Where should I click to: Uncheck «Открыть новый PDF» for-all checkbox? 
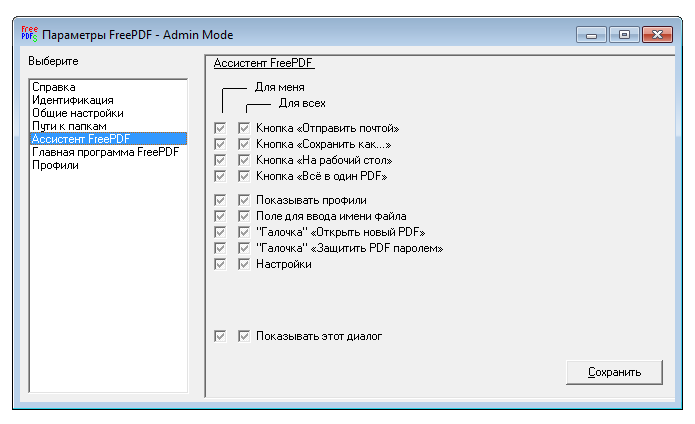(x=243, y=232)
